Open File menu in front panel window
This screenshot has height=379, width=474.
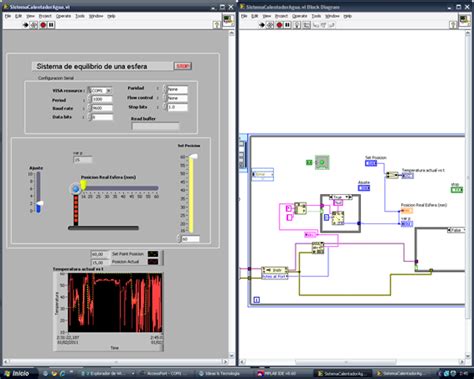(8, 16)
